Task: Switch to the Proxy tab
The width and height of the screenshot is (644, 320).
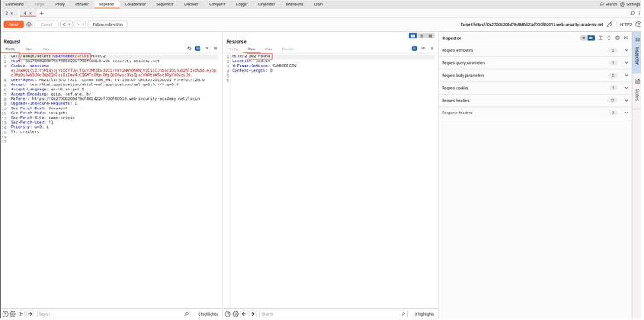Action: (x=61, y=4)
